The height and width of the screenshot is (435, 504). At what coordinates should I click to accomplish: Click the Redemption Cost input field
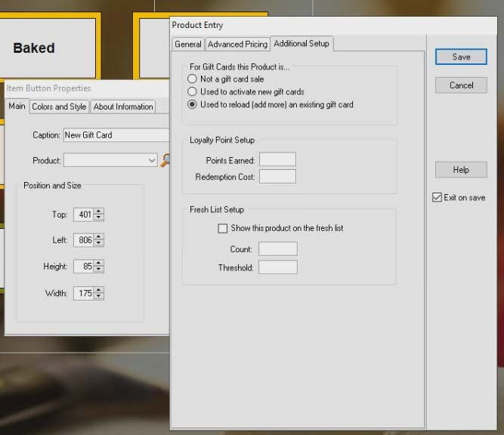(278, 177)
